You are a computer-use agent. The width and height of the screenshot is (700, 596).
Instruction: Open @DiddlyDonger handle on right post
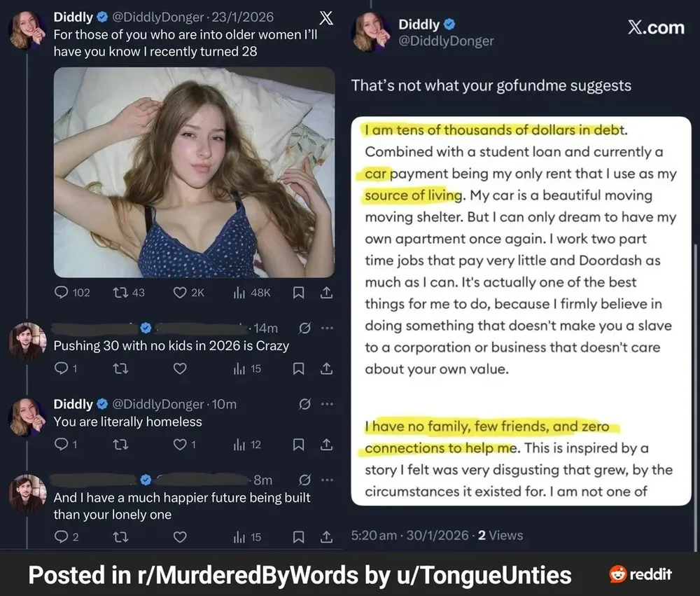tap(446, 41)
